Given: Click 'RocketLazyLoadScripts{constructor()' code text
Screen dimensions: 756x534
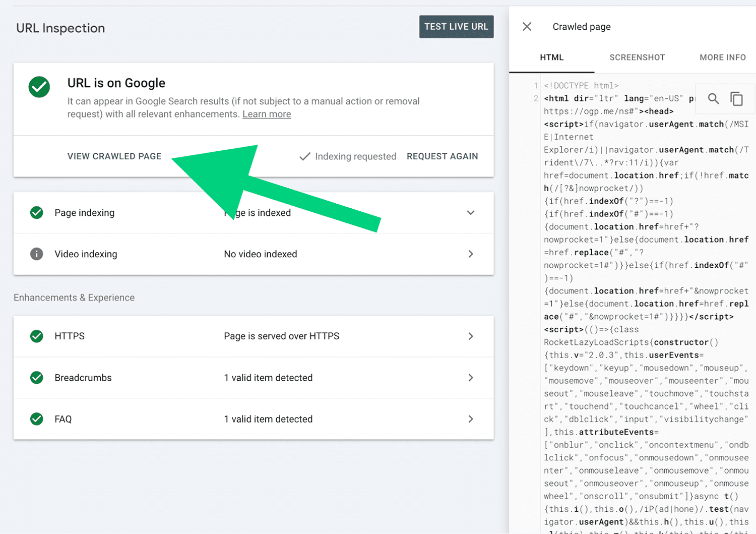Looking at the screenshot, I should pyautogui.click(x=631, y=342).
